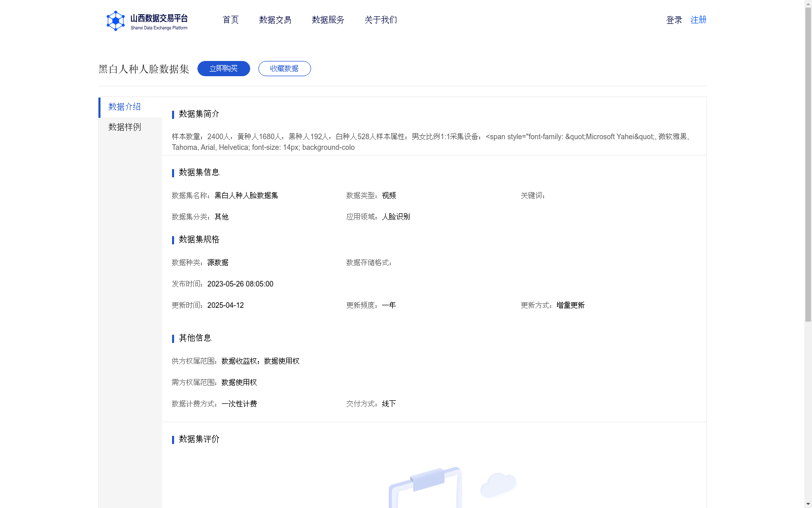Click the update method value 增量更新
Viewport: 812px width, 508px height.
570,305
